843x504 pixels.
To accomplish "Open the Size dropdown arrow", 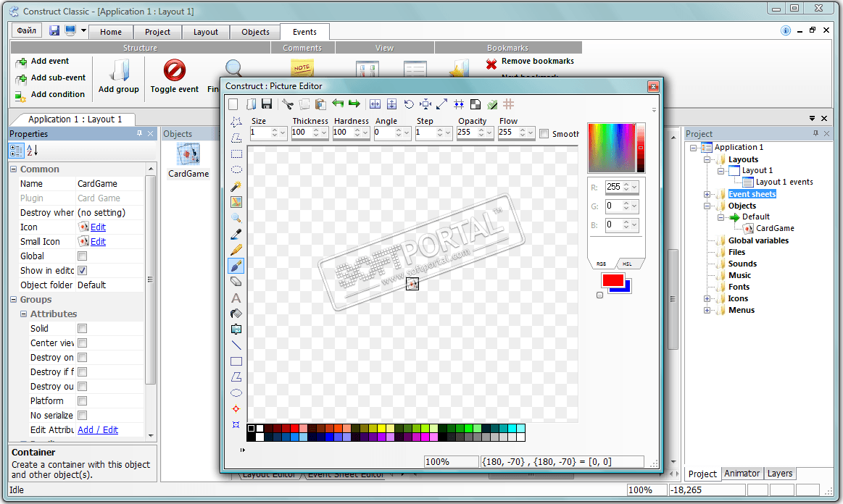I will click(x=283, y=133).
